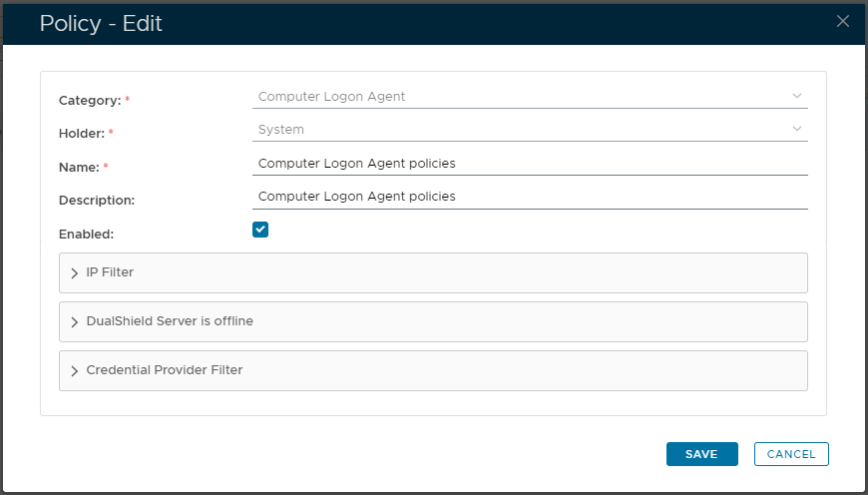Focus the Description text field

[x=531, y=197]
